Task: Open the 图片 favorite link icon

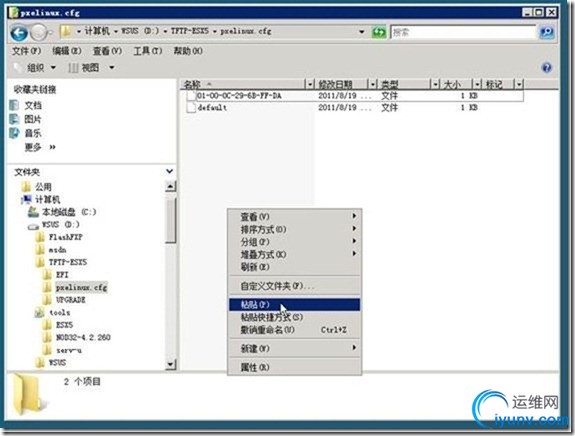Action: pos(14,119)
